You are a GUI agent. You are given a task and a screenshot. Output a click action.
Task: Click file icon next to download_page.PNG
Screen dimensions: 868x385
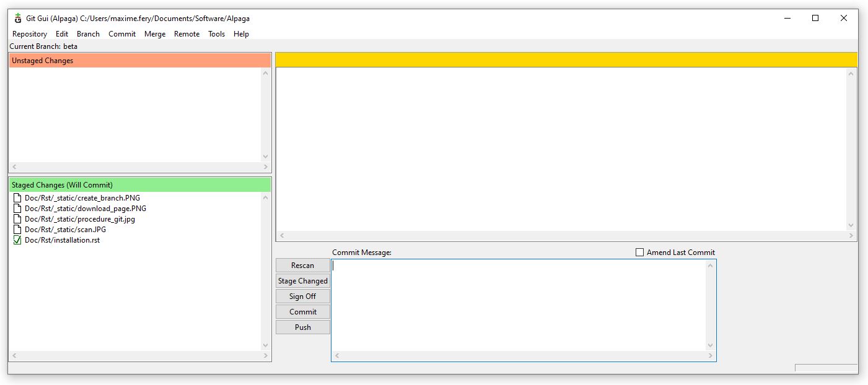17,209
